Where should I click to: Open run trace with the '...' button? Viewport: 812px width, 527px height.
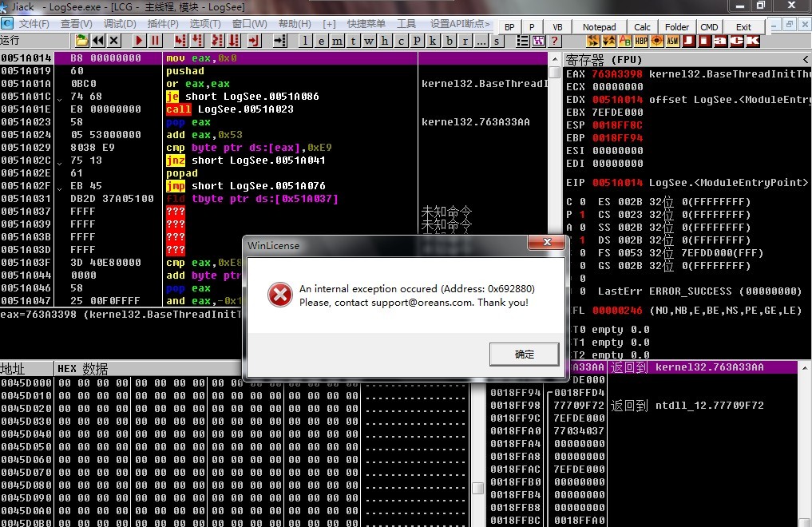click(x=481, y=41)
